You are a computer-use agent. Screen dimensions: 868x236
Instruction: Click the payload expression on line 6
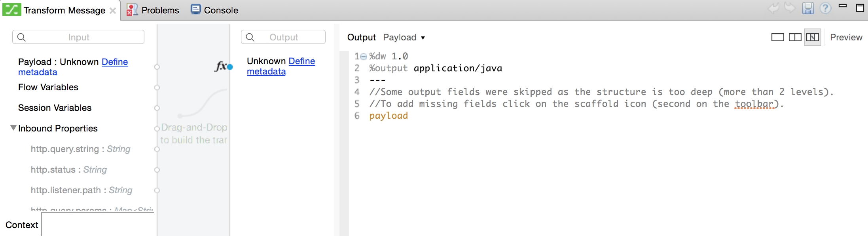click(x=389, y=116)
